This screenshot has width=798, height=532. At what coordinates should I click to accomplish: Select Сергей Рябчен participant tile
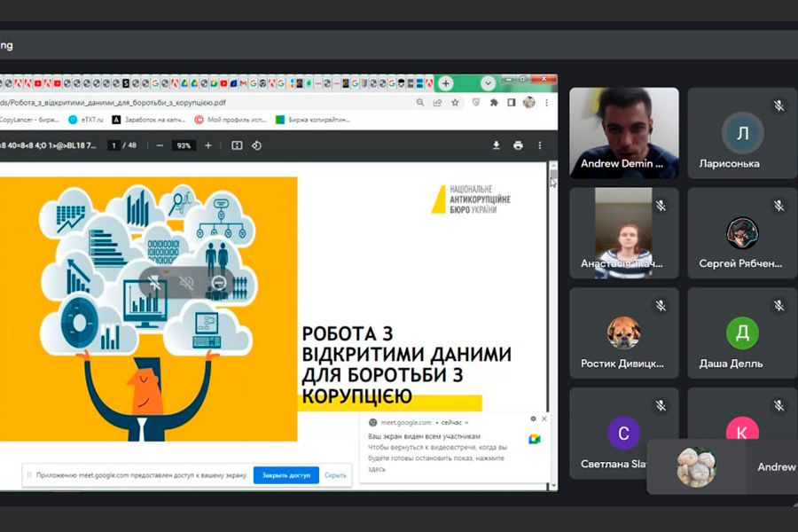(x=742, y=233)
